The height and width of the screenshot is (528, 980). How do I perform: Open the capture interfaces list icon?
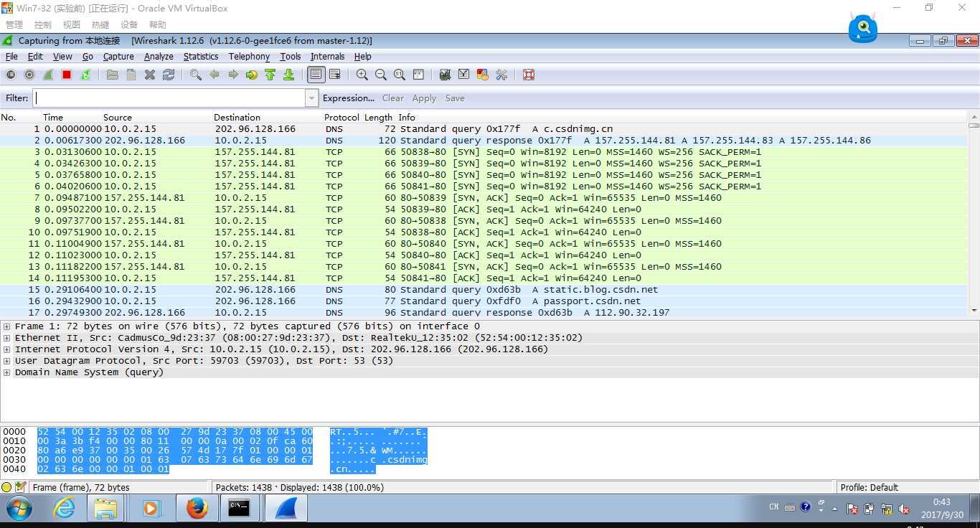(11, 75)
